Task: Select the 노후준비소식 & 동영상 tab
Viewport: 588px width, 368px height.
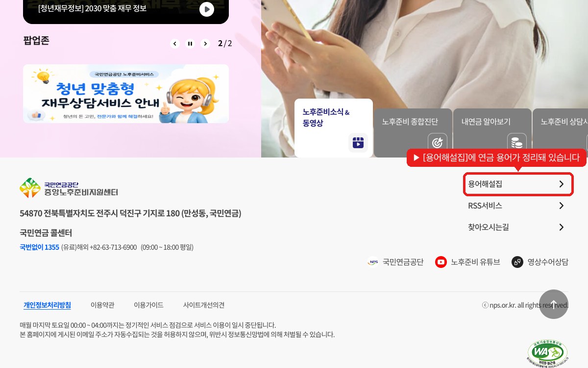Action: click(334, 128)
